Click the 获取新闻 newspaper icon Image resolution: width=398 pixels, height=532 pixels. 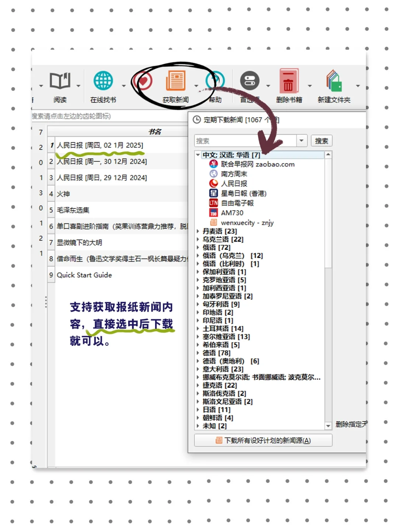pyautogui.click(x=176, y=81)
